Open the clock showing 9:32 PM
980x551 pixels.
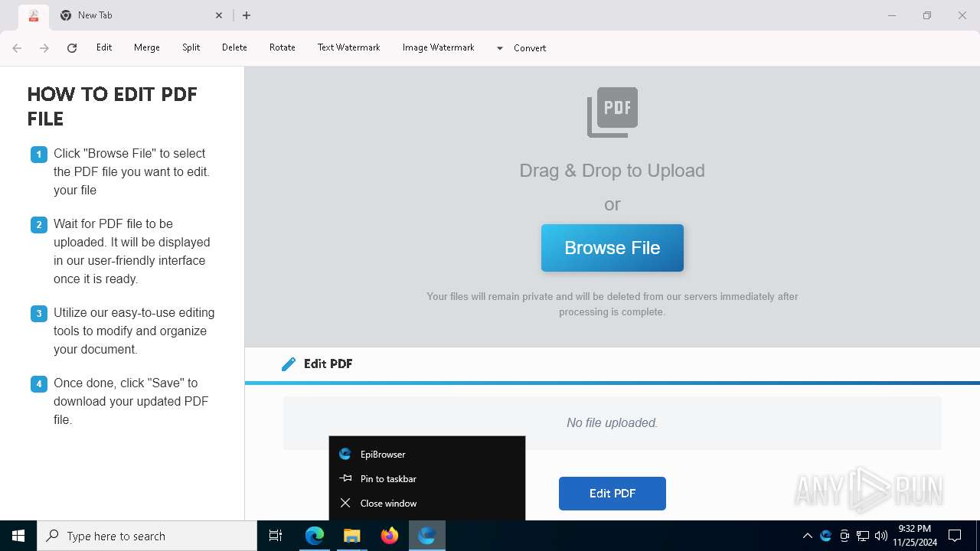click(x=914, y=536)
